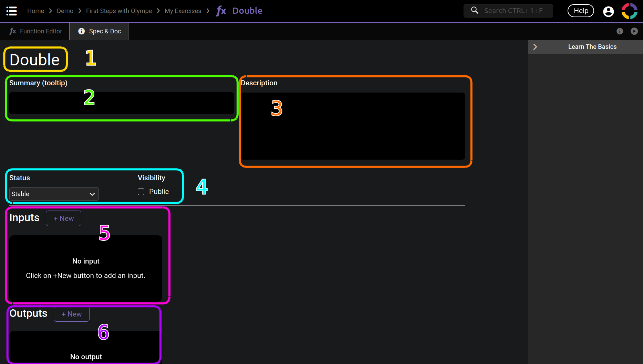The image size is (643, 364).
Task: Navigate to My Exercises breadcrumb
Action: [x=183, y=11]
